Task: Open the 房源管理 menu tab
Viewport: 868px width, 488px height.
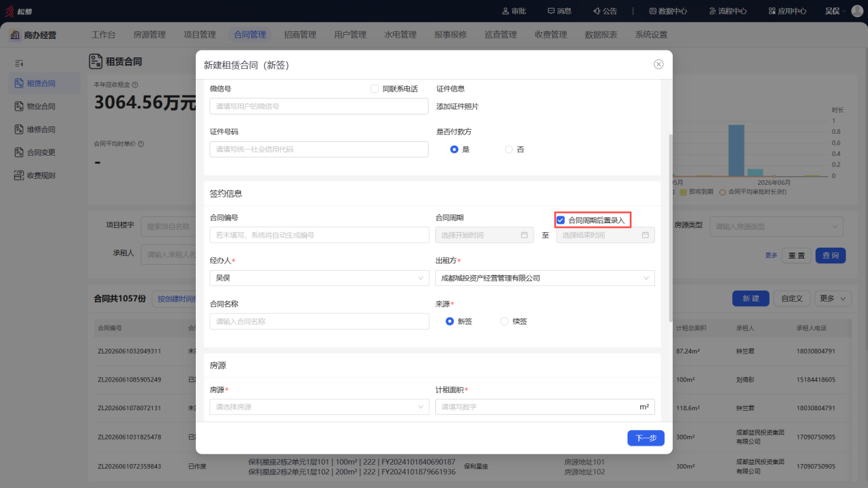Action: click(149, 35)
